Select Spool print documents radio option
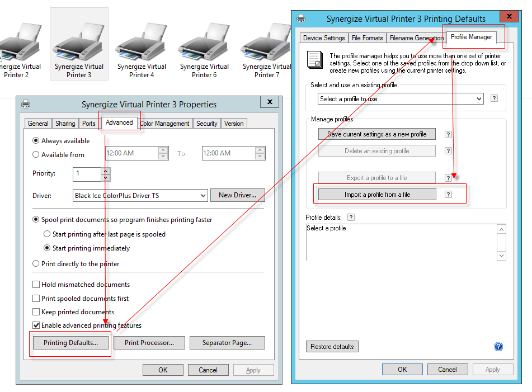This screenshot has width=532, height=392. click(36, 219)
